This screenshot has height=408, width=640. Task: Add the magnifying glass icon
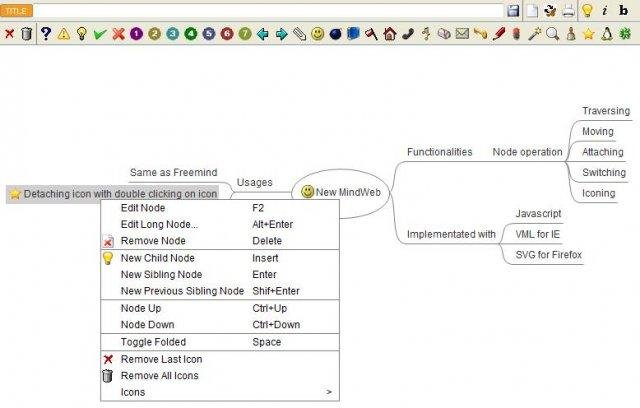pos(552,33)
